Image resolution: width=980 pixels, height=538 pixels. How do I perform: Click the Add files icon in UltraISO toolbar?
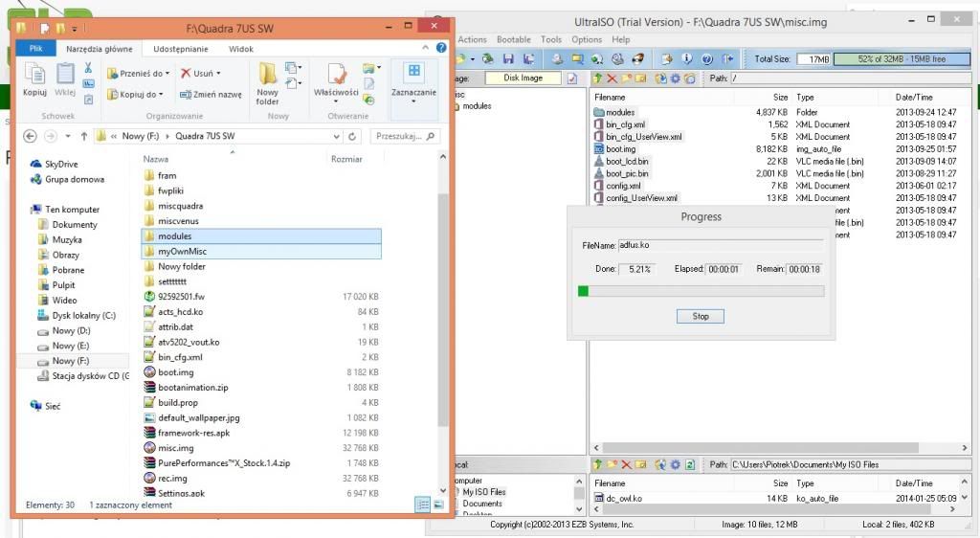click(x=667, y=58)
